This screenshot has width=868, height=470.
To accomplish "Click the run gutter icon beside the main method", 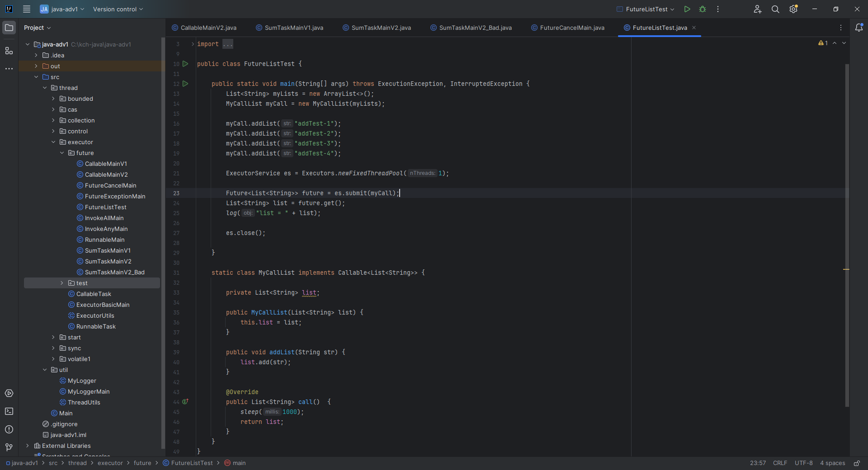I will (x=185, y=84).
